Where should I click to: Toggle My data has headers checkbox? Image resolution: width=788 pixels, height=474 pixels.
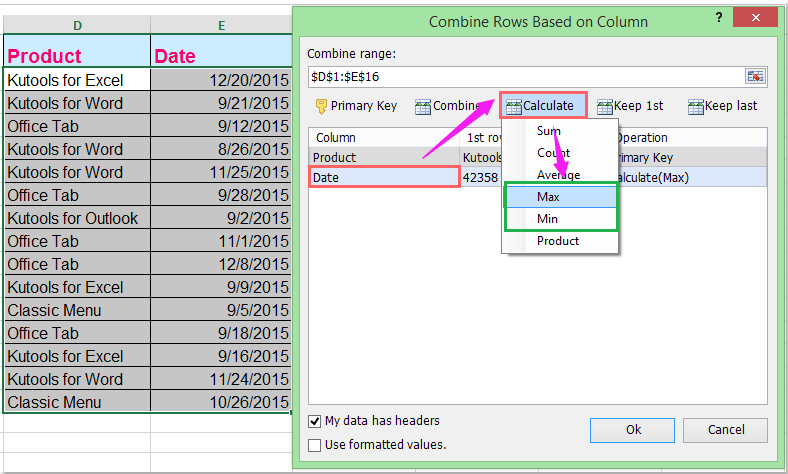click(x=316, y=421)
